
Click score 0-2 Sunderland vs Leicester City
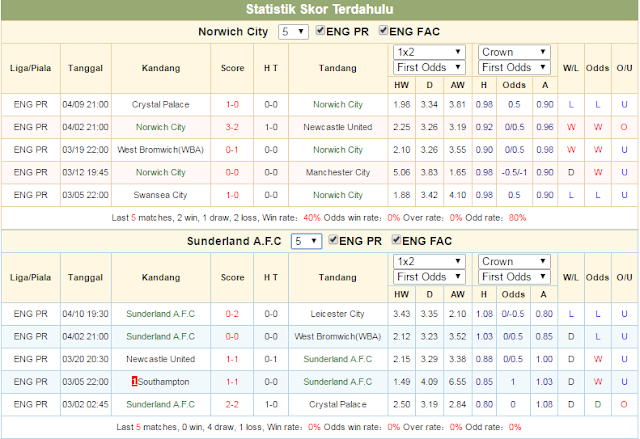pyautogui.click(x=232, y=314)
